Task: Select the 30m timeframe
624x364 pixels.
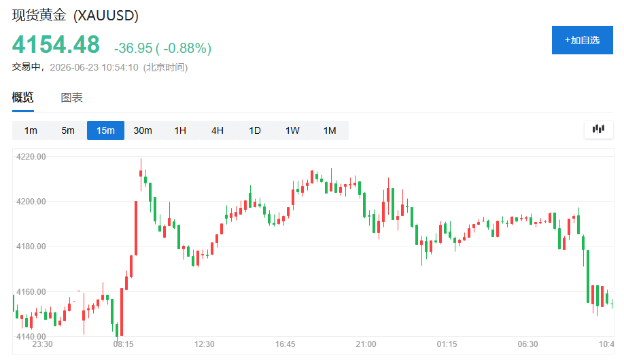Action: tap(143, 130)
